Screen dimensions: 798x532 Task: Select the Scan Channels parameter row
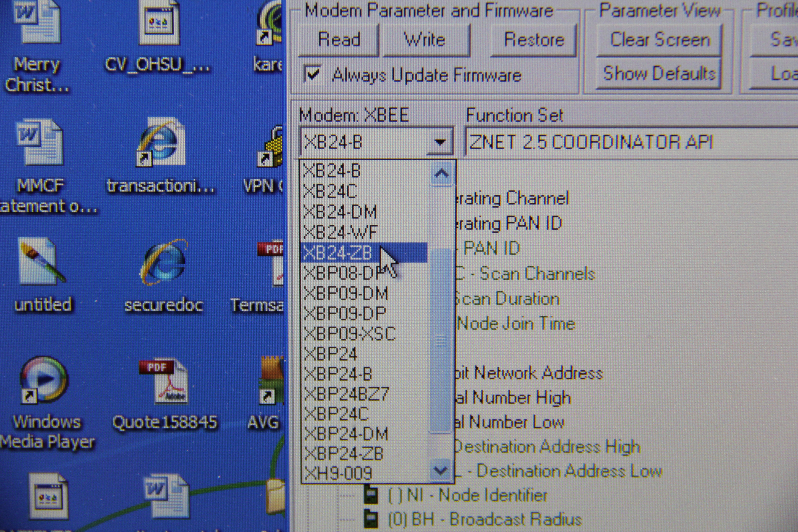point(525,274)
